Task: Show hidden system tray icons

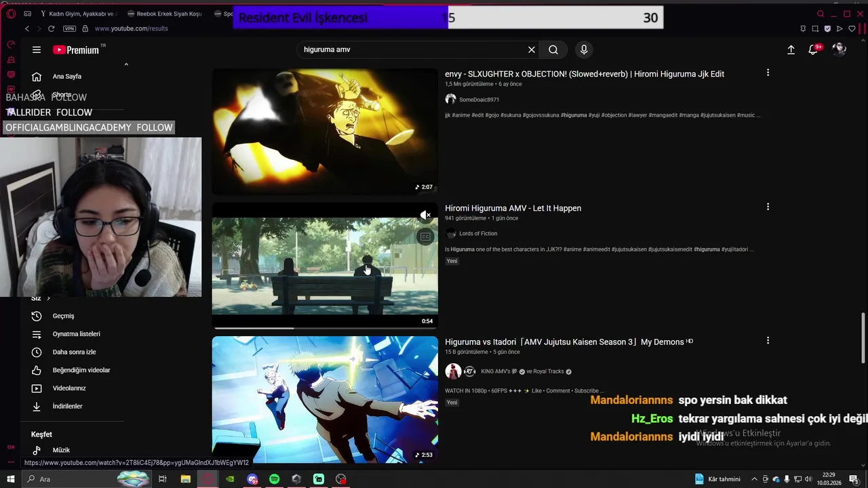Action: click(x=754, y=479)
